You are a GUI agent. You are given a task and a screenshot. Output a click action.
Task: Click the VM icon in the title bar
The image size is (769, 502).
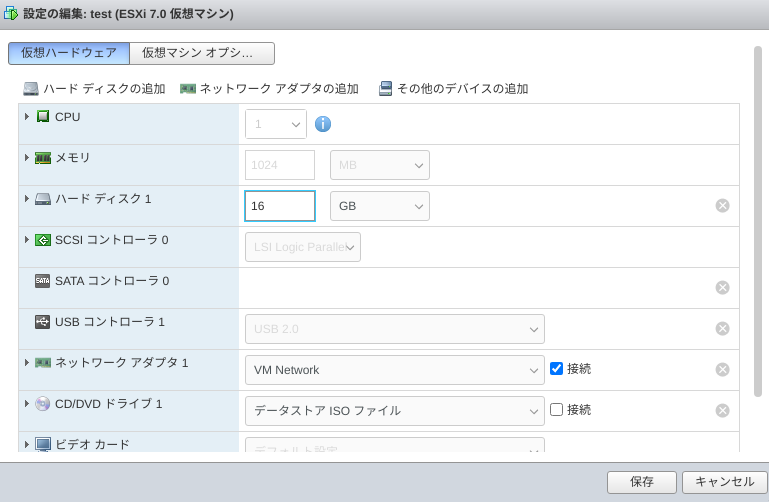pyautogui.click(x=11, y=13)
